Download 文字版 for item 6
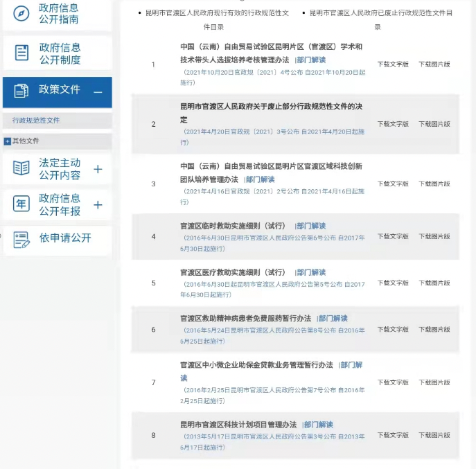The height and width of the screenshot is (469, 476). pos(393,329)
